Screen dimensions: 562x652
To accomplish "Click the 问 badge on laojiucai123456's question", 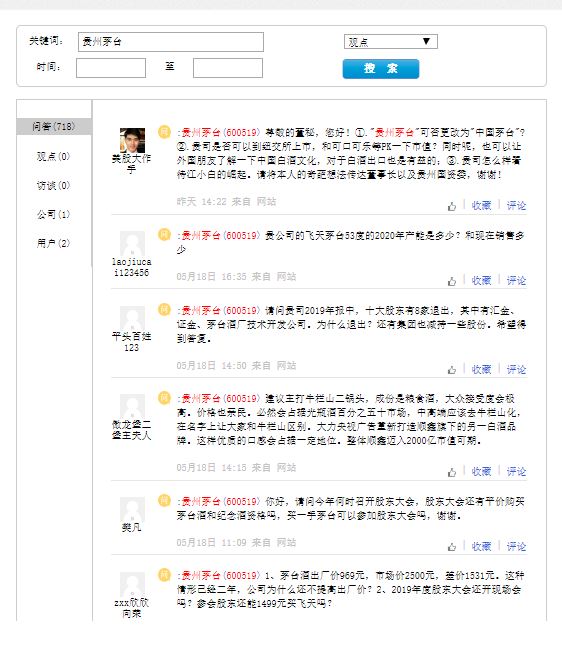I will pyautogui.click(x=165, y=235).
